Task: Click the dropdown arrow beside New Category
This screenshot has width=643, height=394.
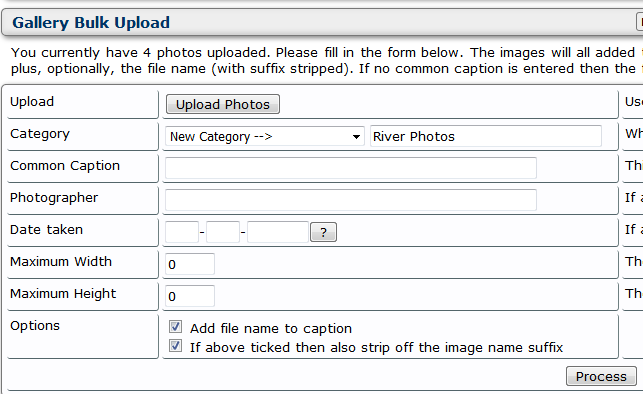Action: tap(356, 137)
